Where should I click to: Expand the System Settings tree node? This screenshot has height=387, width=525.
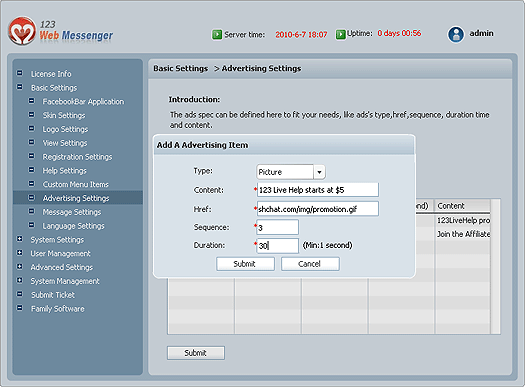tap(20, 239)
